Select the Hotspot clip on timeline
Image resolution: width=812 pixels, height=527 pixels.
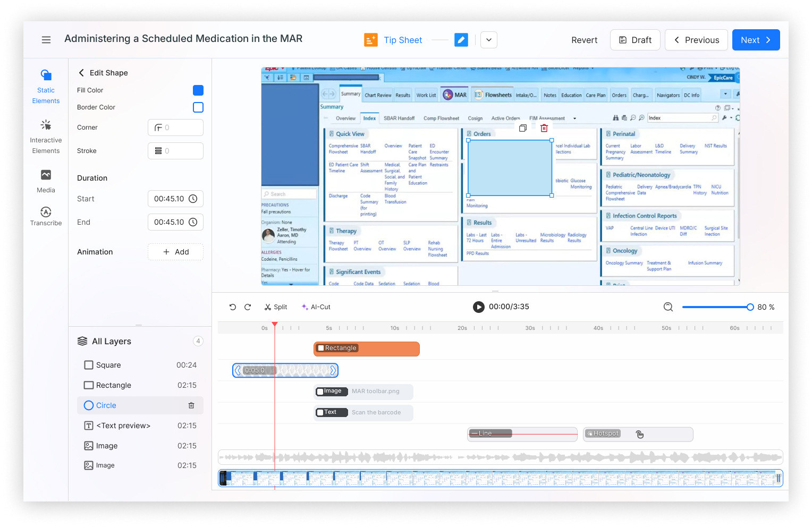(638, 434)
